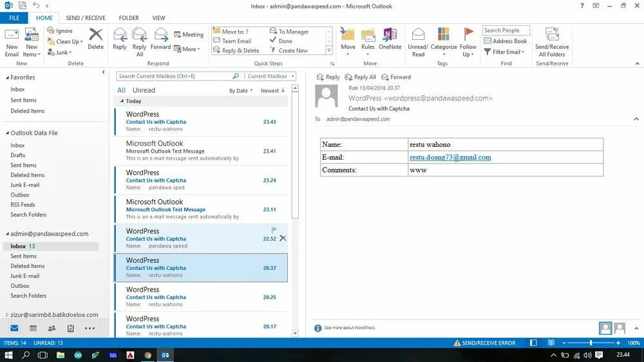
Task: Run the Reply & Delete quick step
Action: 236,50
